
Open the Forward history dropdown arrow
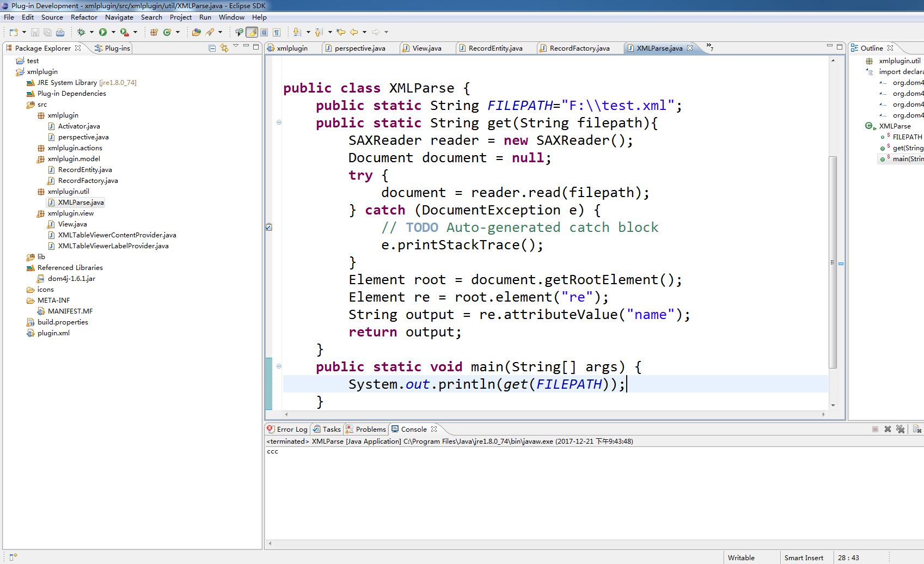tap(386, 32)
